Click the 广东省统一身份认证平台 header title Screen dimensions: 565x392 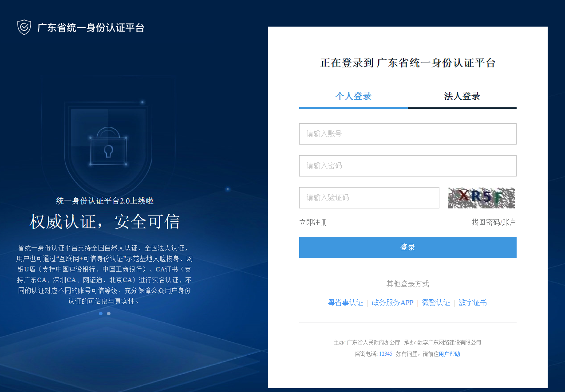(91, 28)
